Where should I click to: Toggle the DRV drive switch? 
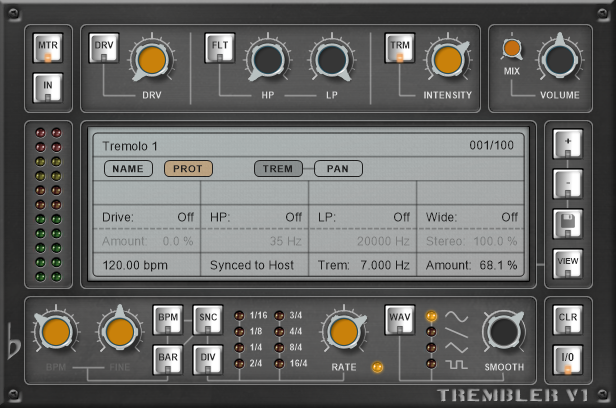click(x=104, y=50)
